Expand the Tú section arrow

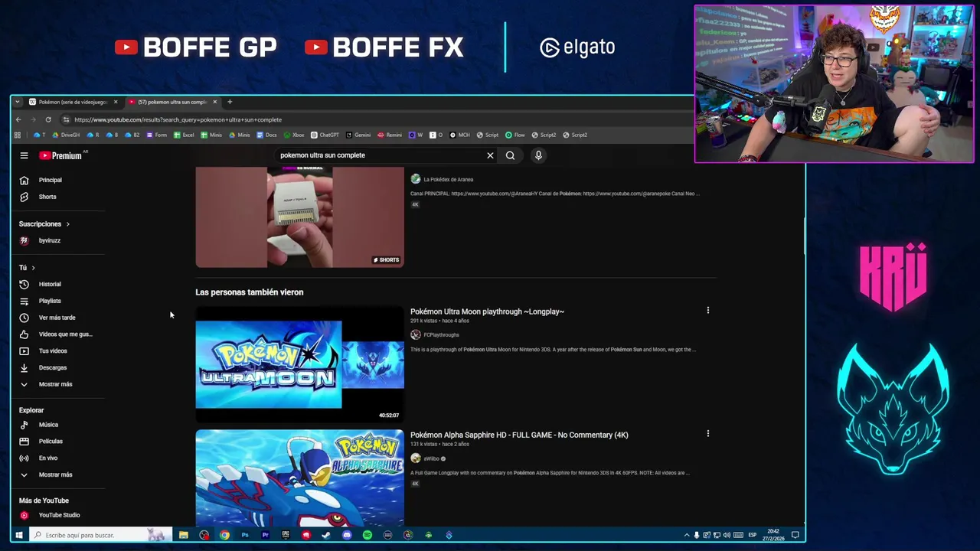click(x=33, y=268)
